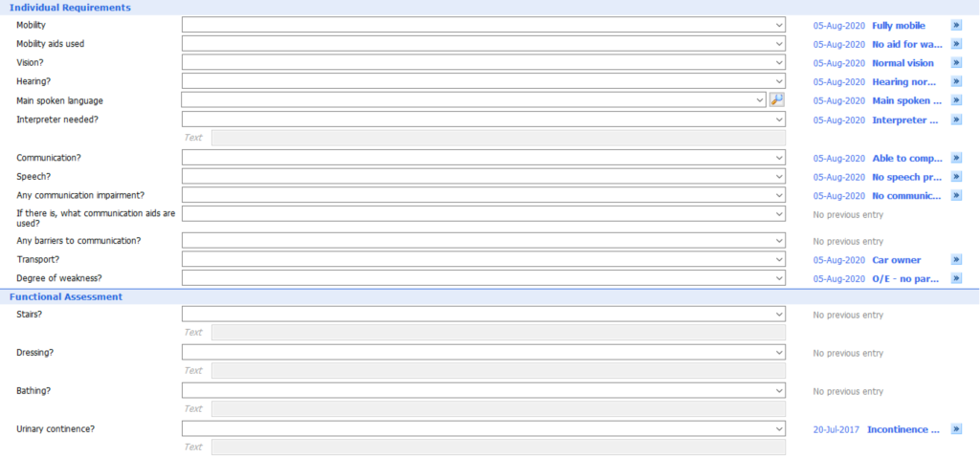980x458 pixels.
Task: Click the arrow icon next to Normal vision
Action: pos(956,62)
